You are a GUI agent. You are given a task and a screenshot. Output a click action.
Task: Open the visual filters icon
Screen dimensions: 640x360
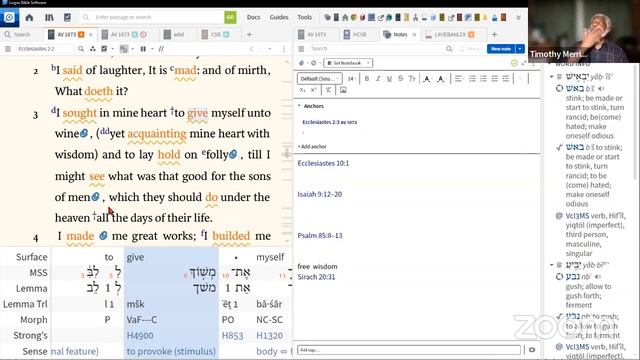click(93, 49)
